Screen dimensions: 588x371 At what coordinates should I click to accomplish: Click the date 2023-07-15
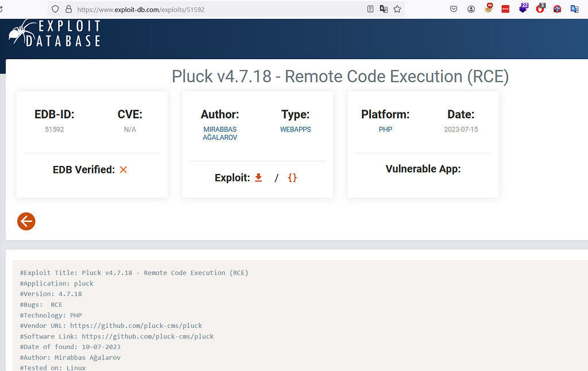pyautogui.click(x=461, y=129)
